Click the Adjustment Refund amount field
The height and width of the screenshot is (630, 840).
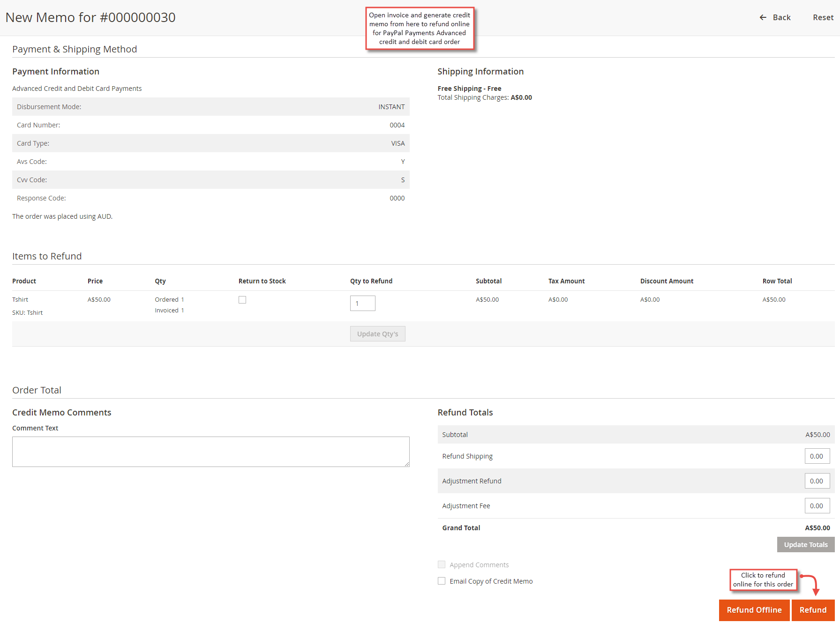pyautogui.click(x=817, y=481)
